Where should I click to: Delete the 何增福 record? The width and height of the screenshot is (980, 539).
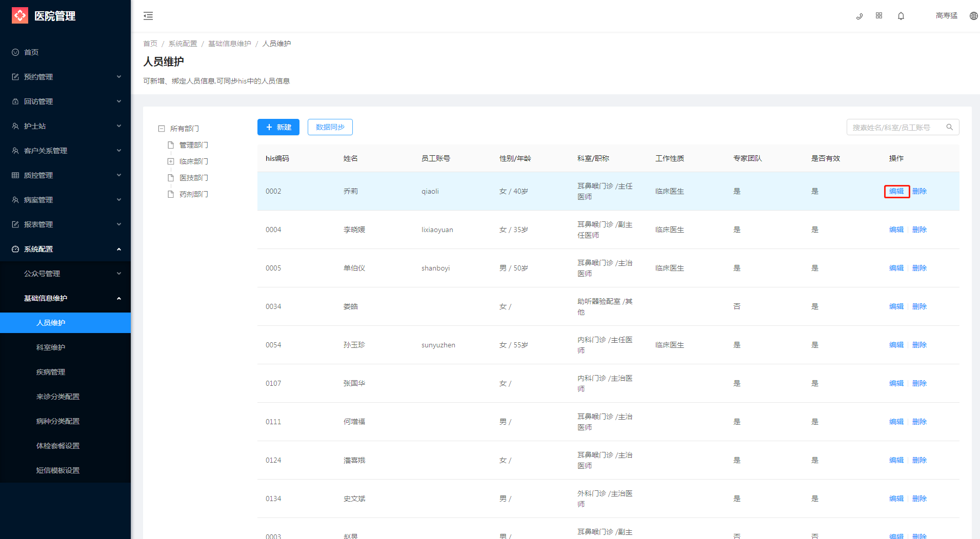tap(919, 422)
